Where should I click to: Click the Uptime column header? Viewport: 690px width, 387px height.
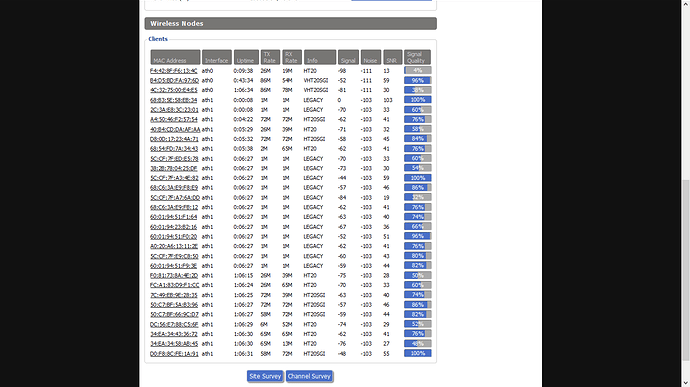(x=246, y=57)
